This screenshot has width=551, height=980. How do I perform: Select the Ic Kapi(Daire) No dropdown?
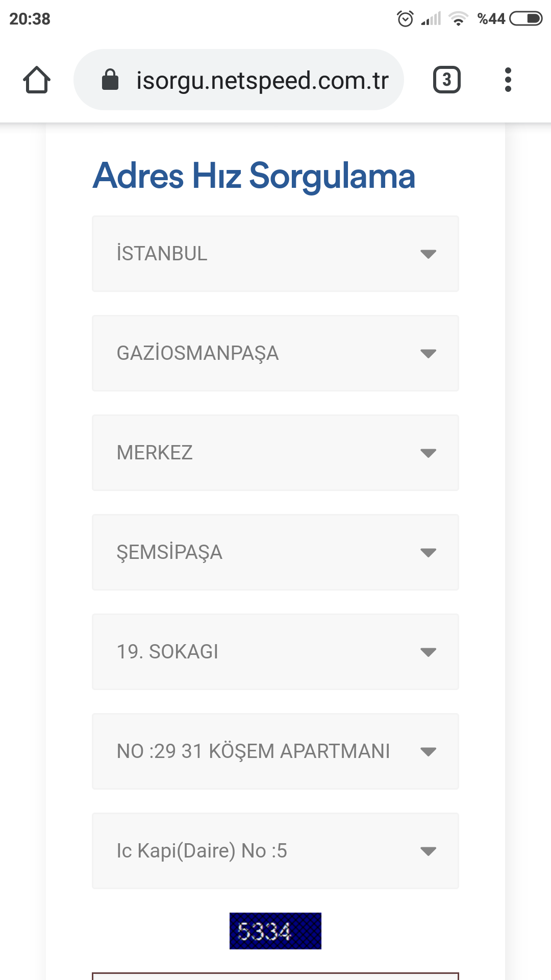[275, 851]
